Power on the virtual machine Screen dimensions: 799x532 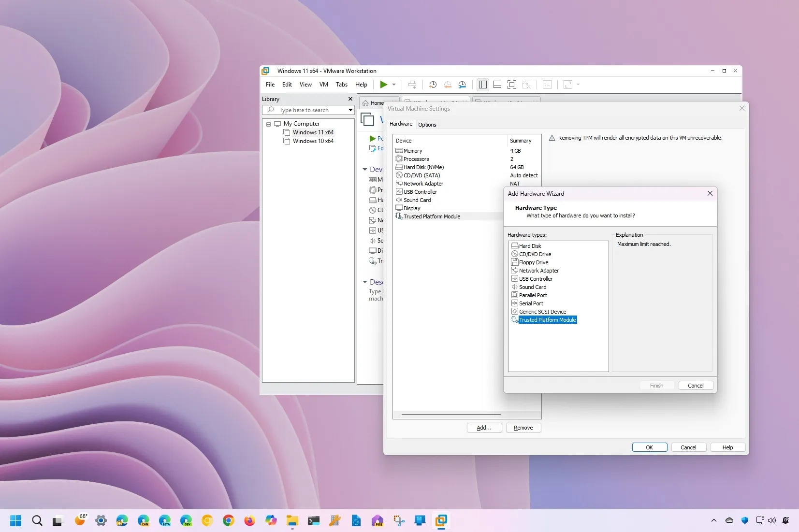click(383, 85)
